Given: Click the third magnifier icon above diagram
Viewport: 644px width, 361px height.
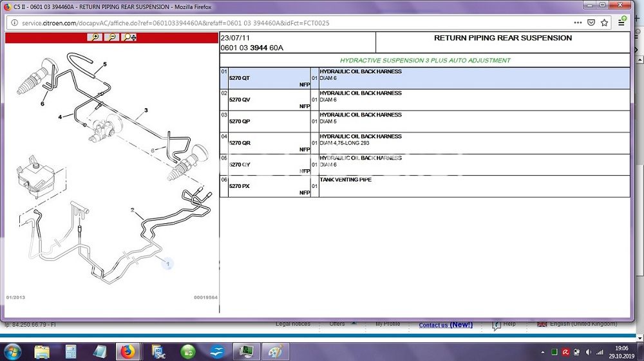Looking at the screenshot, I should [x=129, y=37].
